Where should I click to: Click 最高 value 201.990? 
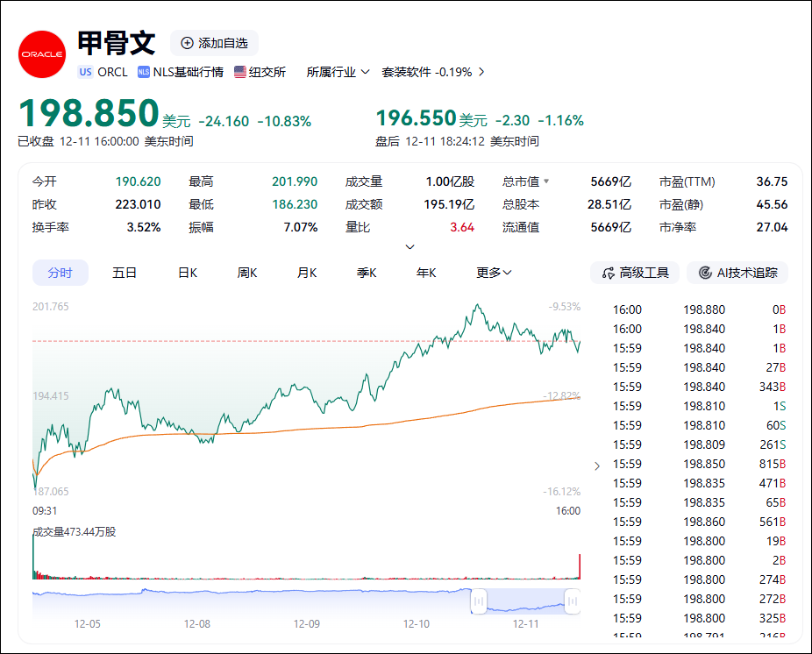(295, 181)
